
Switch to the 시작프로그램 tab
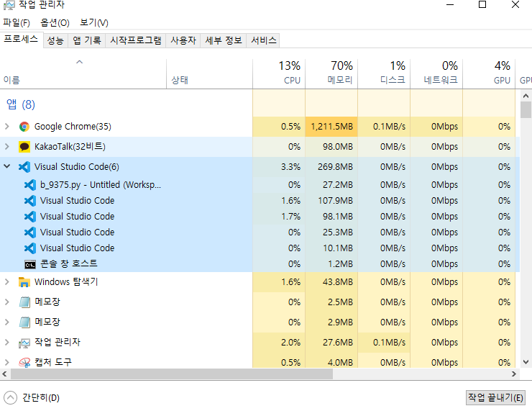click(x=136, y=41)
